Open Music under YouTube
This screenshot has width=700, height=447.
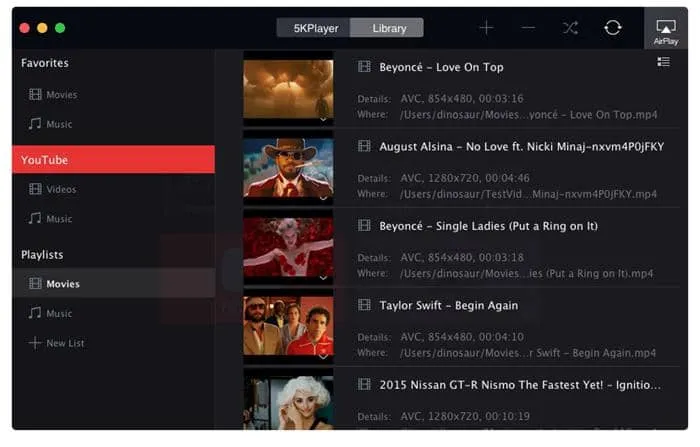coord(50,219)
